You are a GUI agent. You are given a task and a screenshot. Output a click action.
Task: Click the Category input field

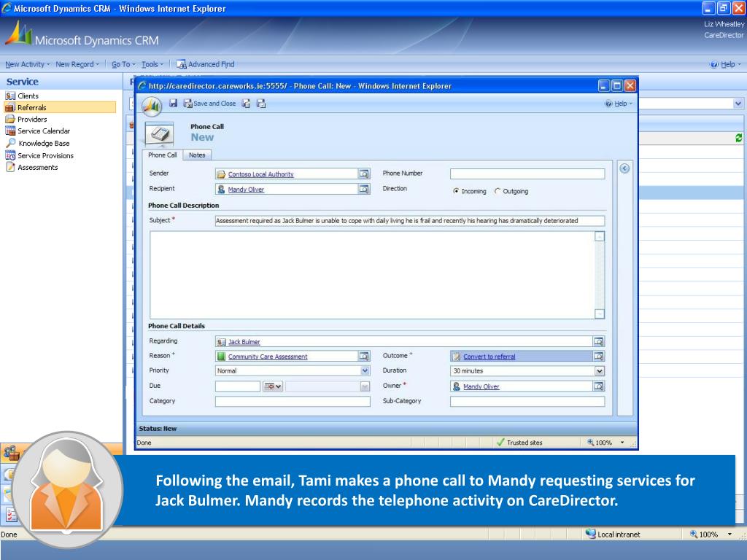(x=293, y=402)
